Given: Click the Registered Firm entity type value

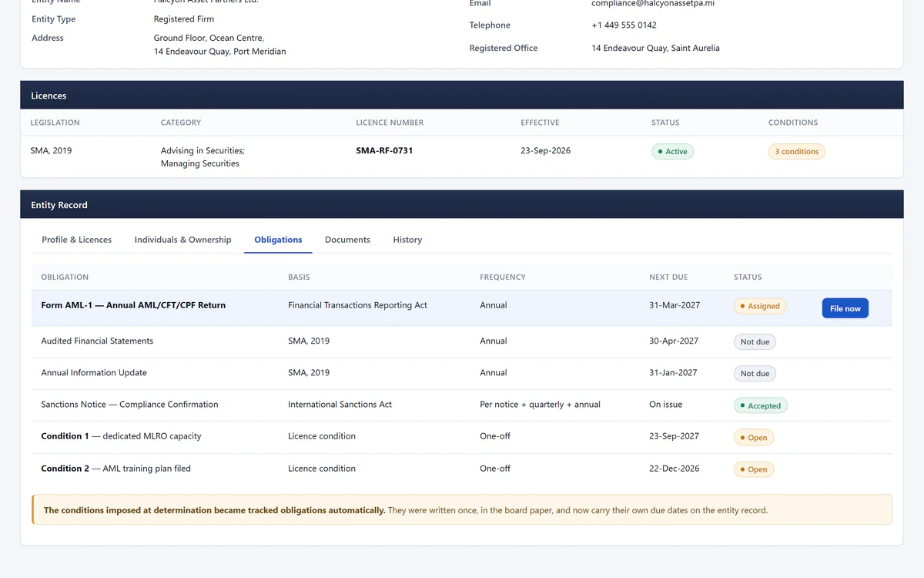Looking at the screenshot, I should click(184, 19).
